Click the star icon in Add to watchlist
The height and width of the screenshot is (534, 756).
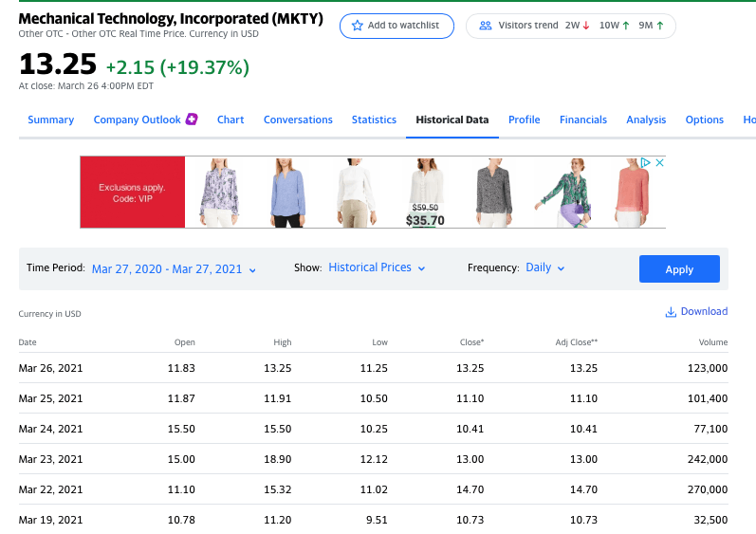pyautogui.click(x=357, y=26)
